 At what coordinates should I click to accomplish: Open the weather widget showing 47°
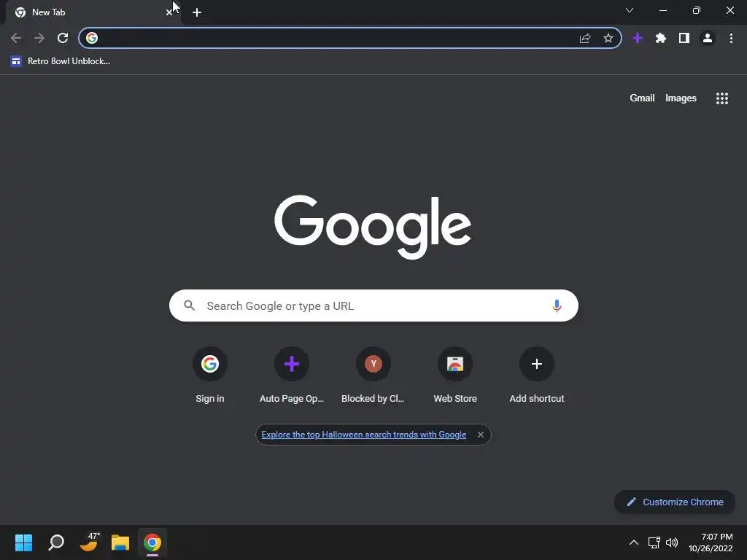(x=88, y=542)
